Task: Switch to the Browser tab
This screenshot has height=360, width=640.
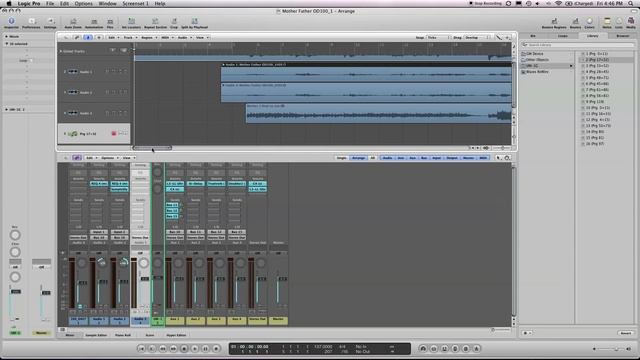Action: (622, 36)
